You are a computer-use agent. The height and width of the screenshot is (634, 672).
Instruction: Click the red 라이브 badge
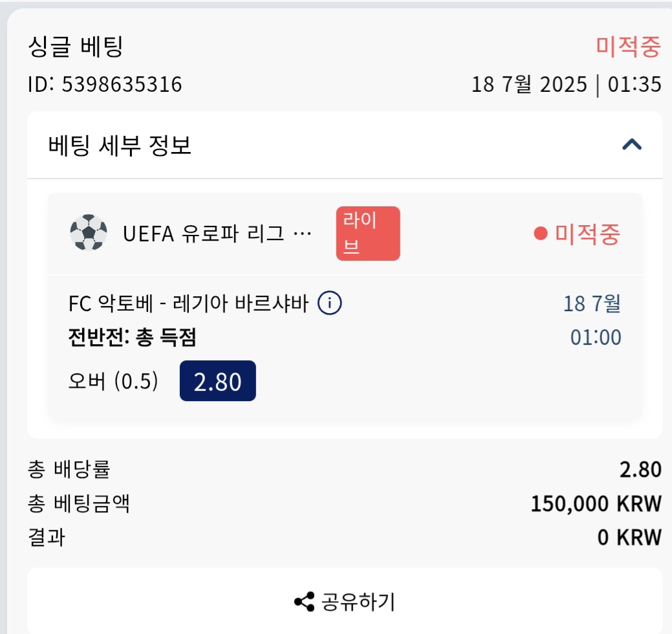click(368, 233)
